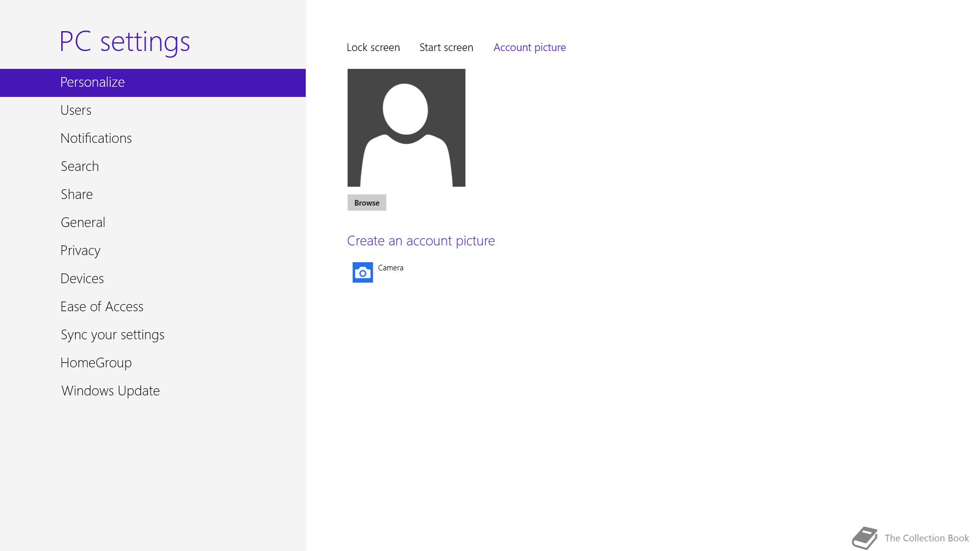Go to General settings
980x551 pixels.
[x=153, y=222]
